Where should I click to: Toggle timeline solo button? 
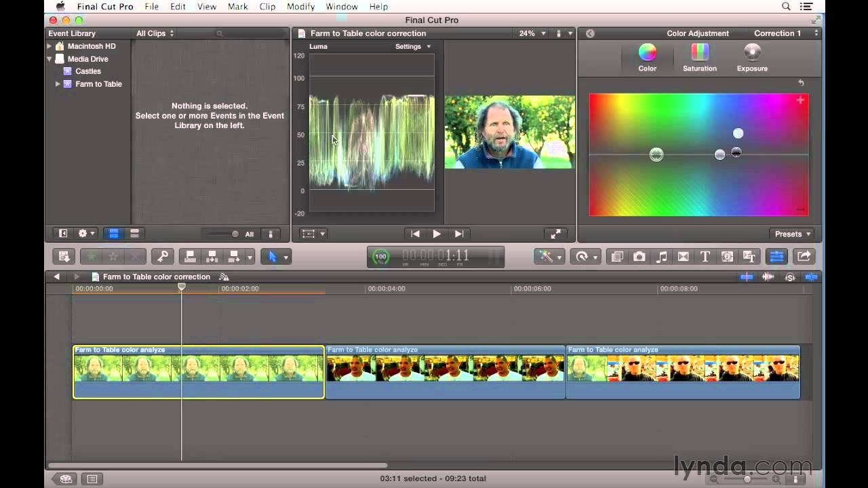point(790,277)
